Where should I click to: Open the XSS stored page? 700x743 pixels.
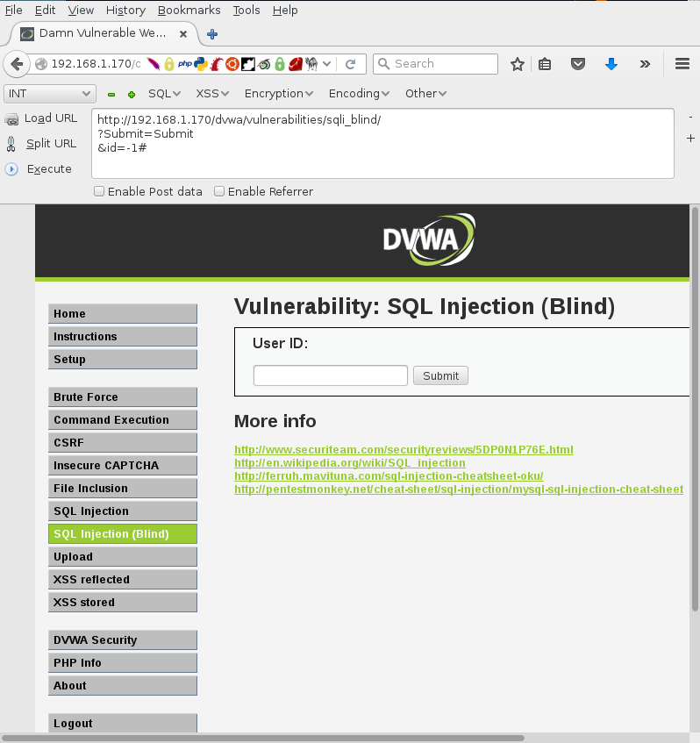(123, 603)
